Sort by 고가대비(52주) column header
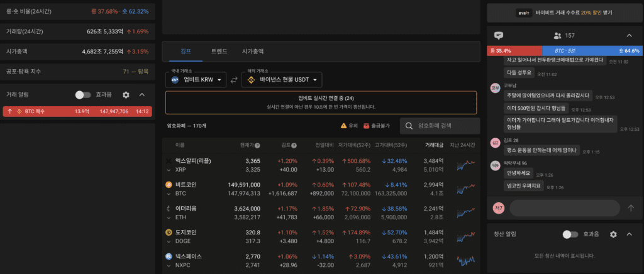The height and width of the screenshot is (274, 644). coord(392,145)
